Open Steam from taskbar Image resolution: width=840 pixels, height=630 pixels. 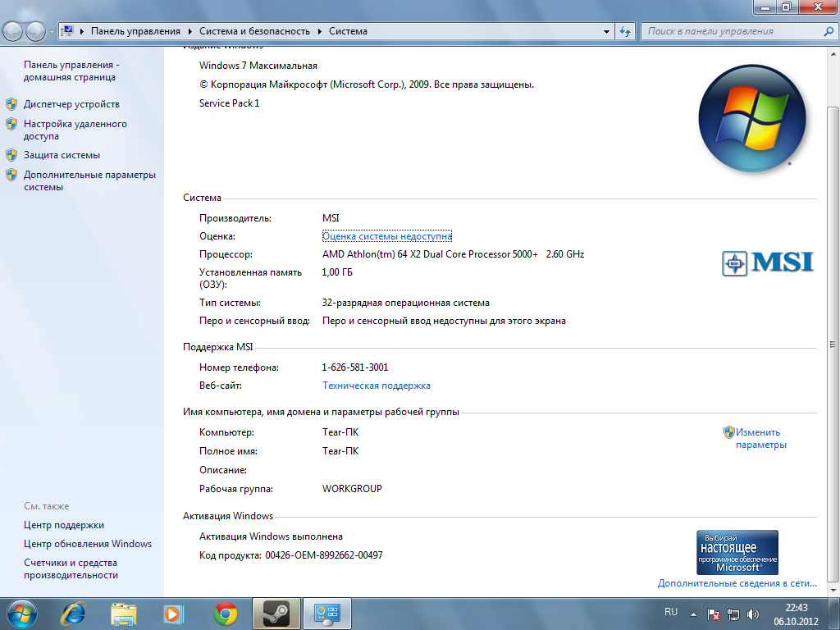[276, 614]
